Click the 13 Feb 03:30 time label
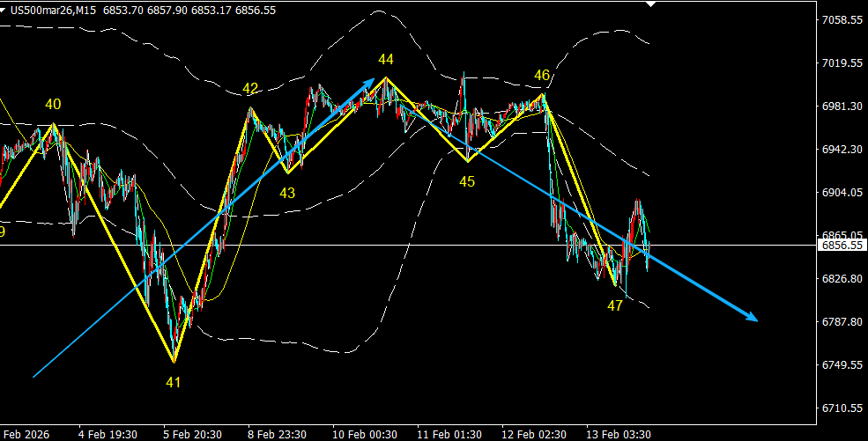Viewport: 868px width, 441px height. coord(619,434)
